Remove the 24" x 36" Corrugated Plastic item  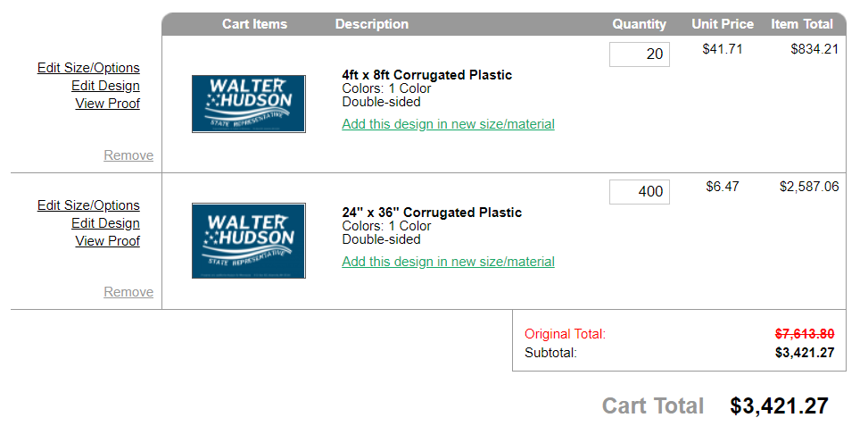pyautogui.click(x=128, y=292)
